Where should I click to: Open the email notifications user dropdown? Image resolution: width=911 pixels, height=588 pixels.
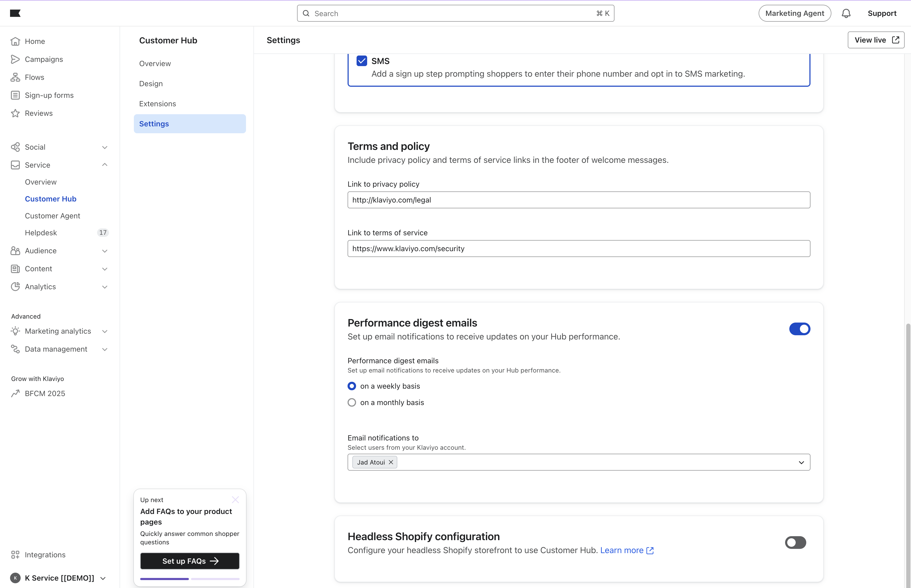click(x=801, y=462)
